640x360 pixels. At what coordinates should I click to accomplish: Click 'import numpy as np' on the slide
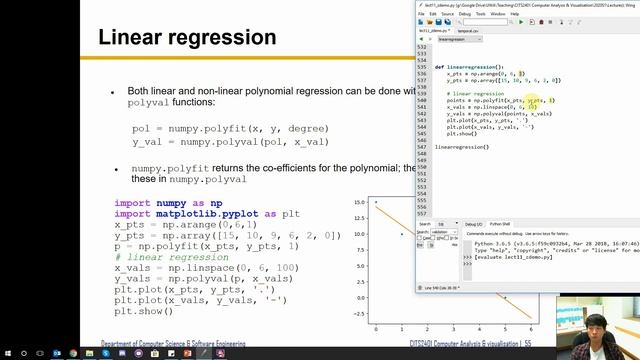point(168,203)
